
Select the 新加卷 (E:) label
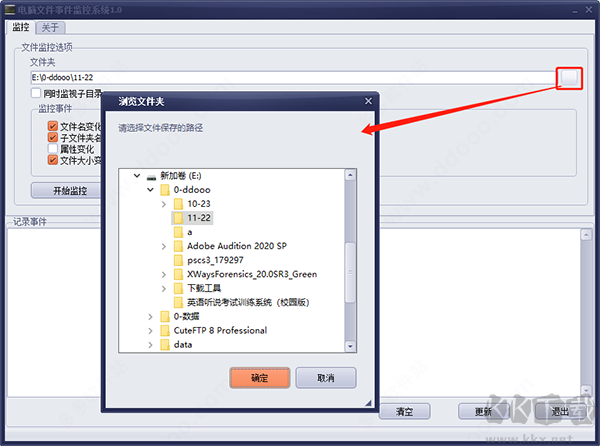181,176
